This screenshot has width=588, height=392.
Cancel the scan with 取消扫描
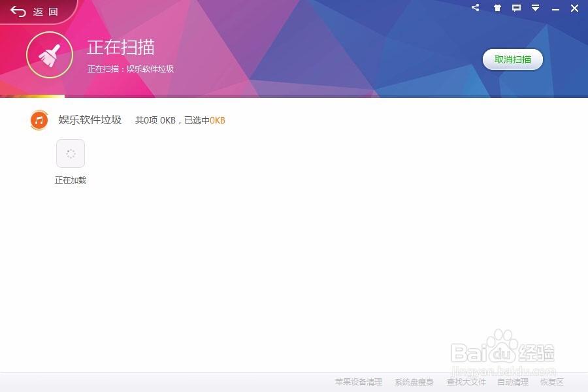pyautogui.click(x=513, y=59)
